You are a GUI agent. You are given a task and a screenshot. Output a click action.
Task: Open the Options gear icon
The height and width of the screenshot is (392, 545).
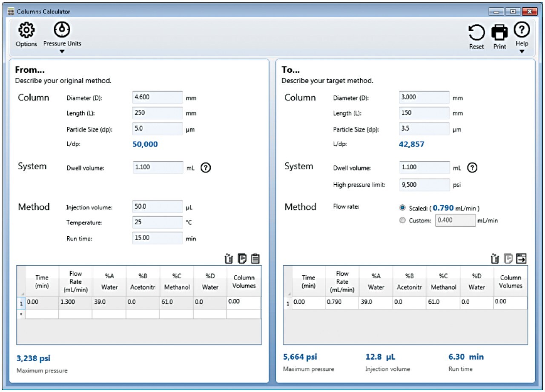coord(26,31)
